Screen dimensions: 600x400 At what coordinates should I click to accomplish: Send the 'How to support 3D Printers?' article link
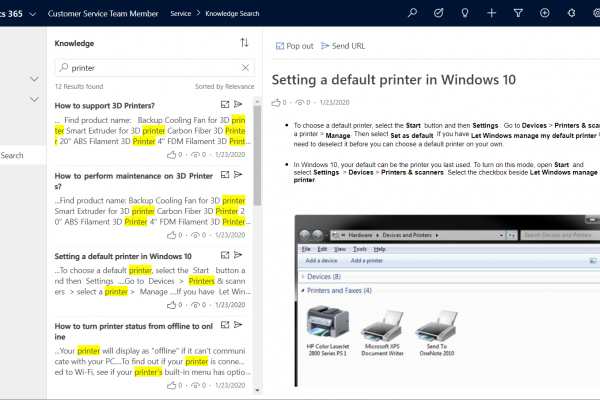238,104
